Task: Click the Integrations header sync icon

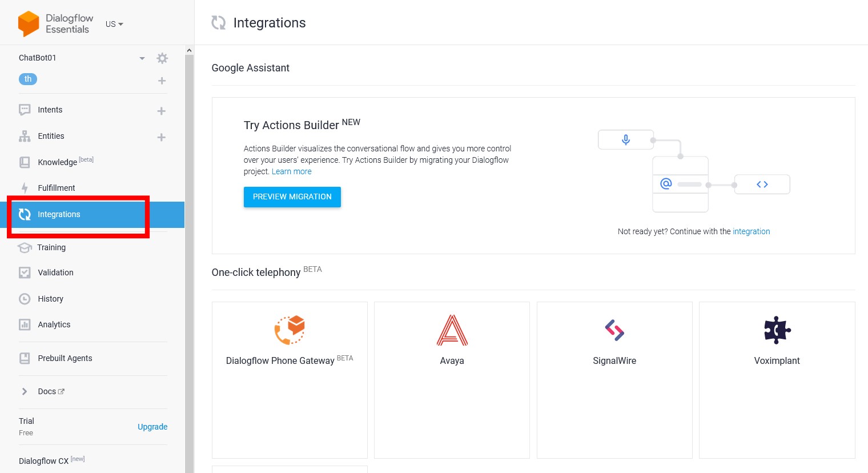Action: (219, 23)
